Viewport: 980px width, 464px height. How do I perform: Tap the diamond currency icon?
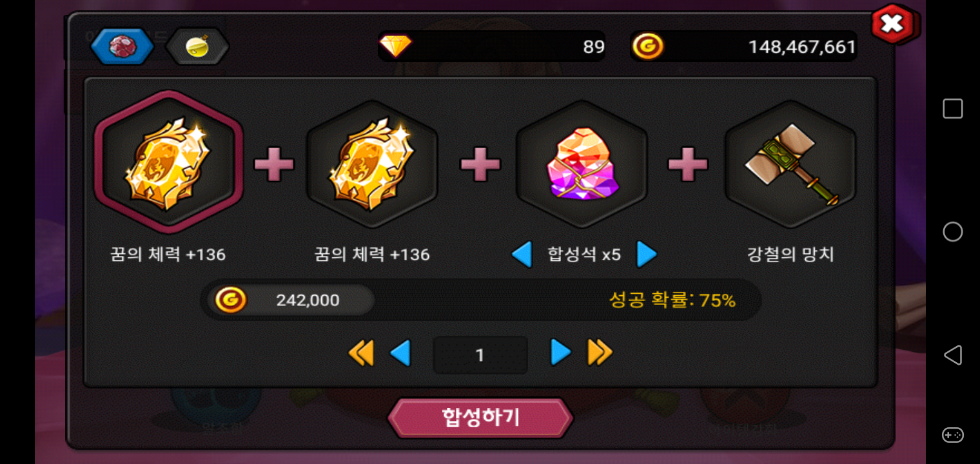point(395,46)
